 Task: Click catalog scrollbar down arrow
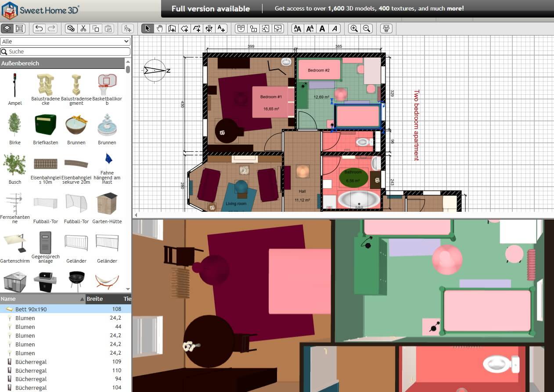128,289
